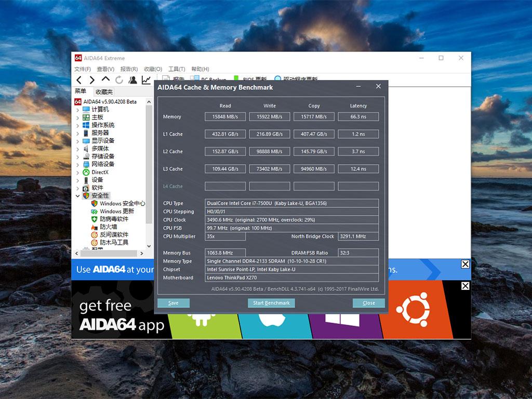
Task: Expand the 计算机 tree node
Action: (x=78, y=110)
